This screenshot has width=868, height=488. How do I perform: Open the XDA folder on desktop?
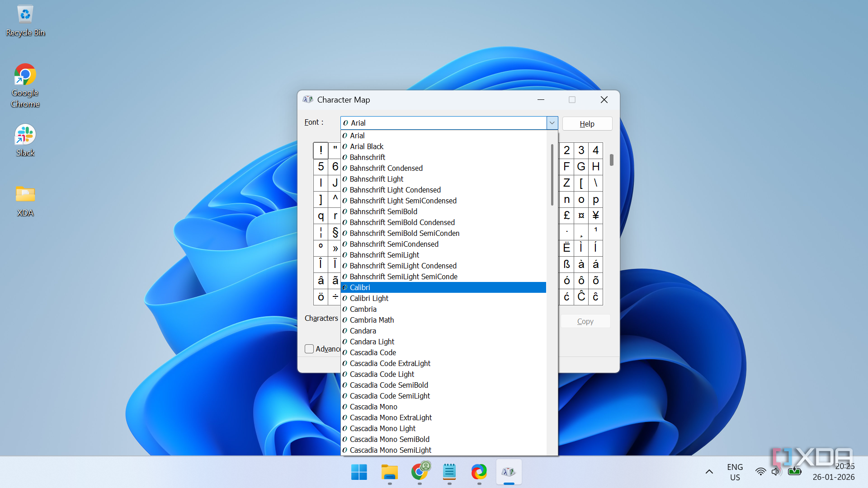(25, 201)
